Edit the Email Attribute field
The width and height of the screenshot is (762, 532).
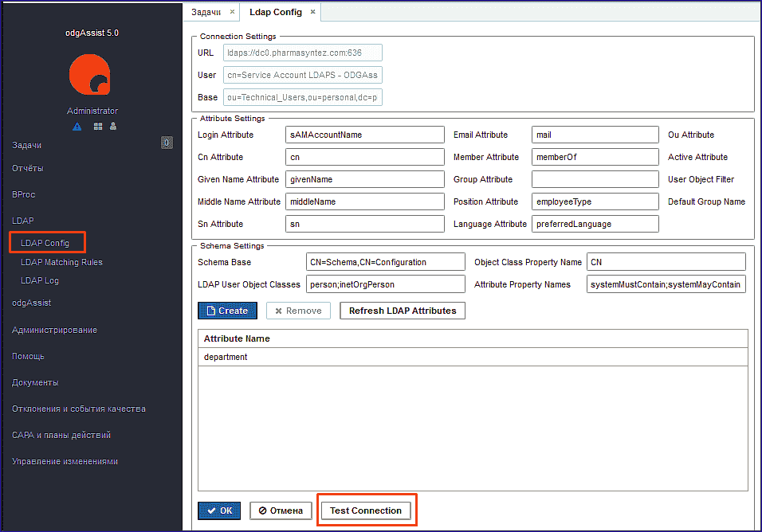click(x=595, y=135)
